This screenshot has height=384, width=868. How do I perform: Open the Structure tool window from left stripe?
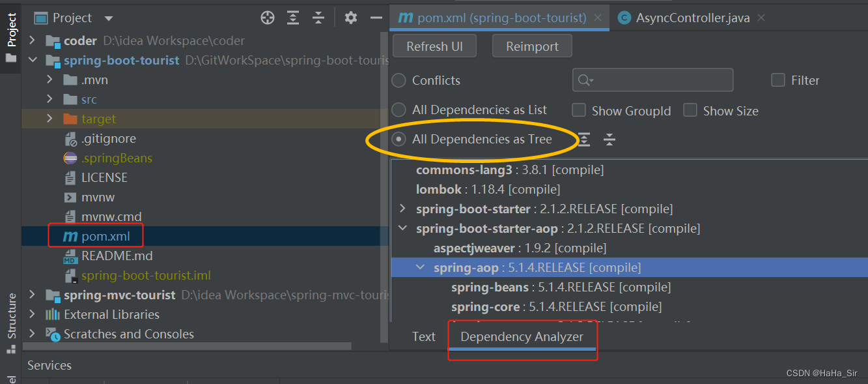coord(11,323)
